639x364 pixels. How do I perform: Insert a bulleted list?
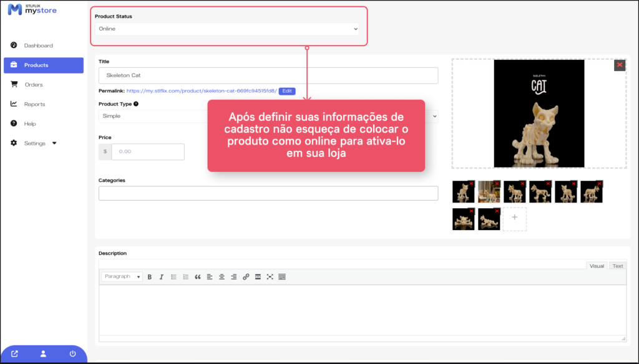tap(173, 277)
